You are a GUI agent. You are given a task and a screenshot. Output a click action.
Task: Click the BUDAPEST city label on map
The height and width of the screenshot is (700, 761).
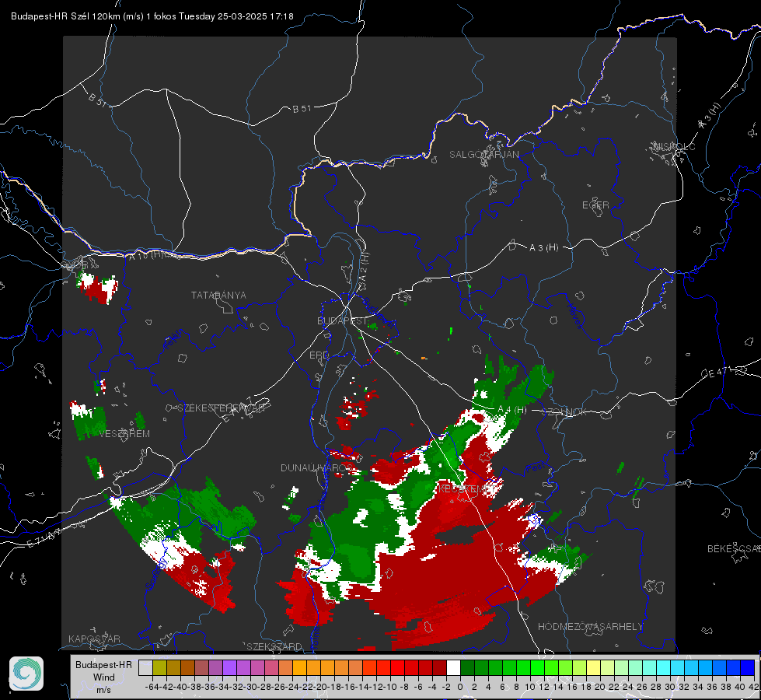(342, 320)
